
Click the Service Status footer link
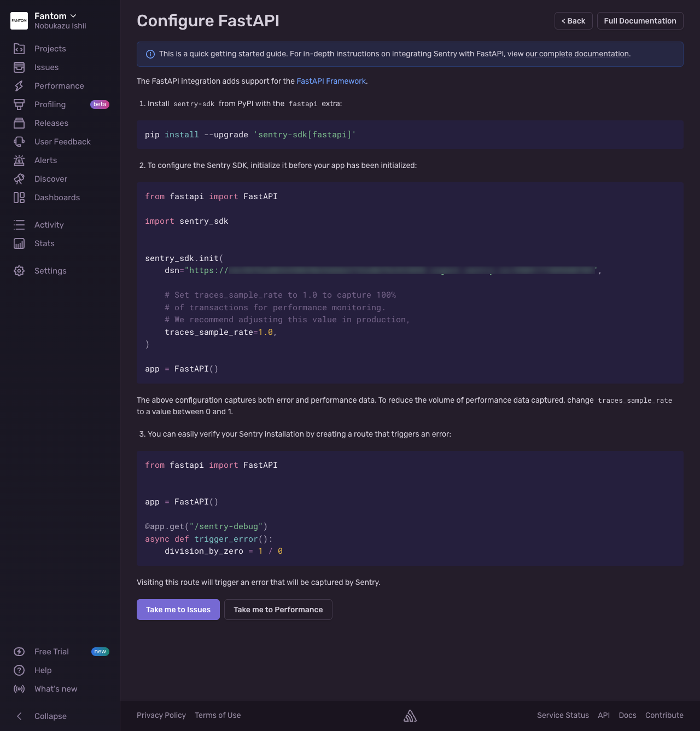point(563,715)
